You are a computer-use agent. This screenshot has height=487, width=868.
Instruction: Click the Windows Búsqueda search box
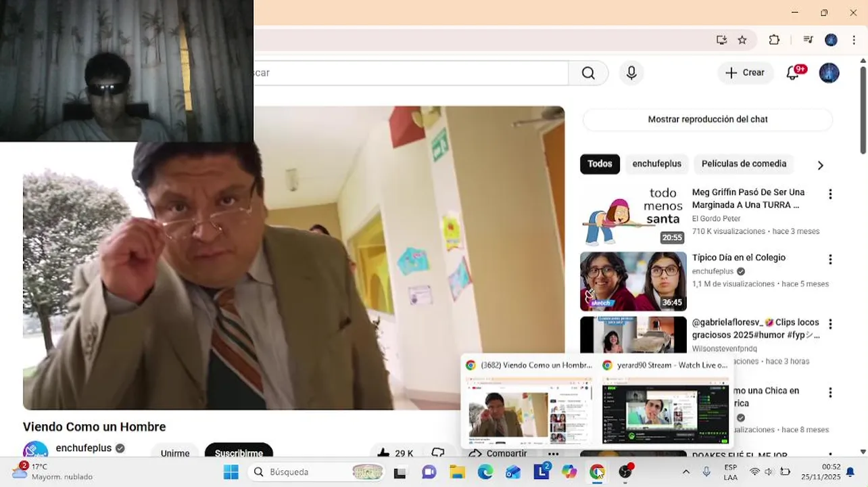tap(318, 472)
